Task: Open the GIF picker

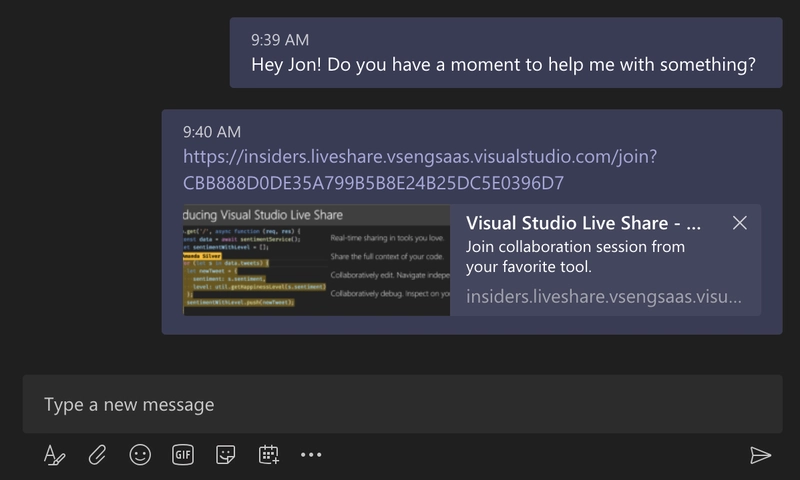Action: coord(183,454)
